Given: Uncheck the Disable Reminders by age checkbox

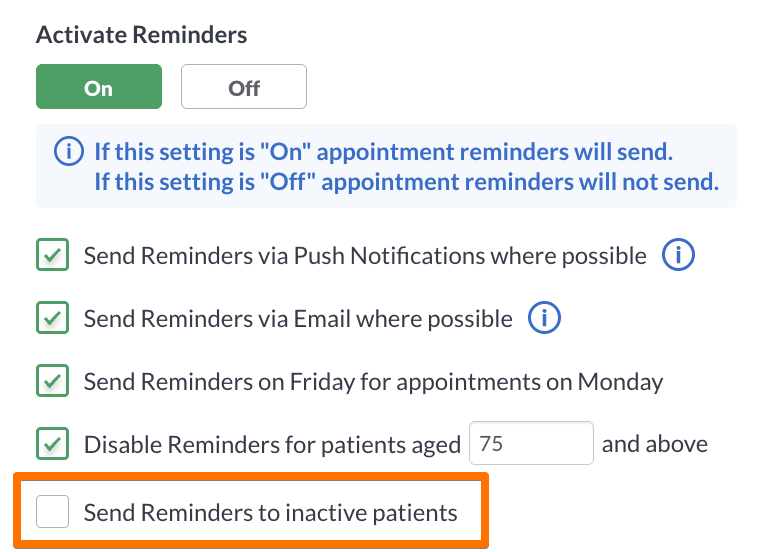Looking at the screenshot, I should (x=52, y=444).
